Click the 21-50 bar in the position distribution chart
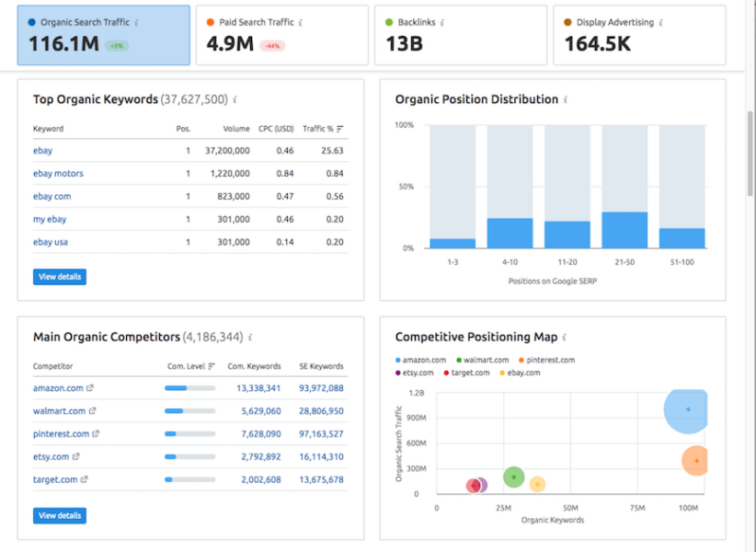This screenshot has height=552, width=756. tap(624, 230)
